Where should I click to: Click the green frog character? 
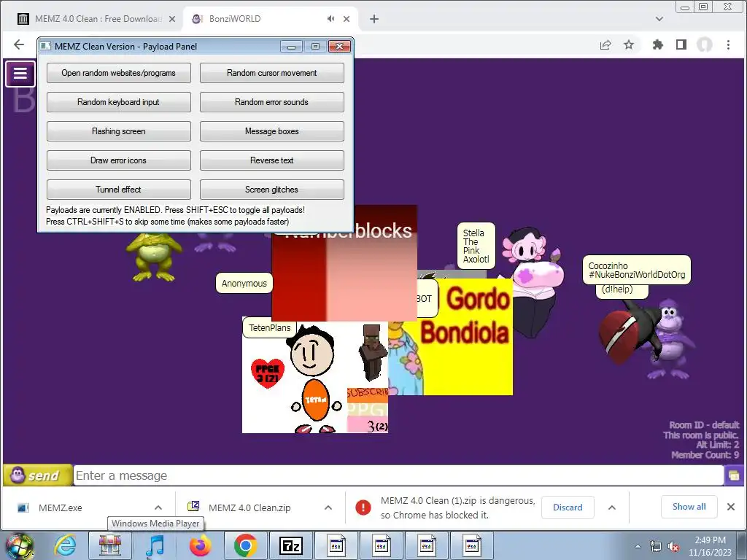(x=153, y=257)
